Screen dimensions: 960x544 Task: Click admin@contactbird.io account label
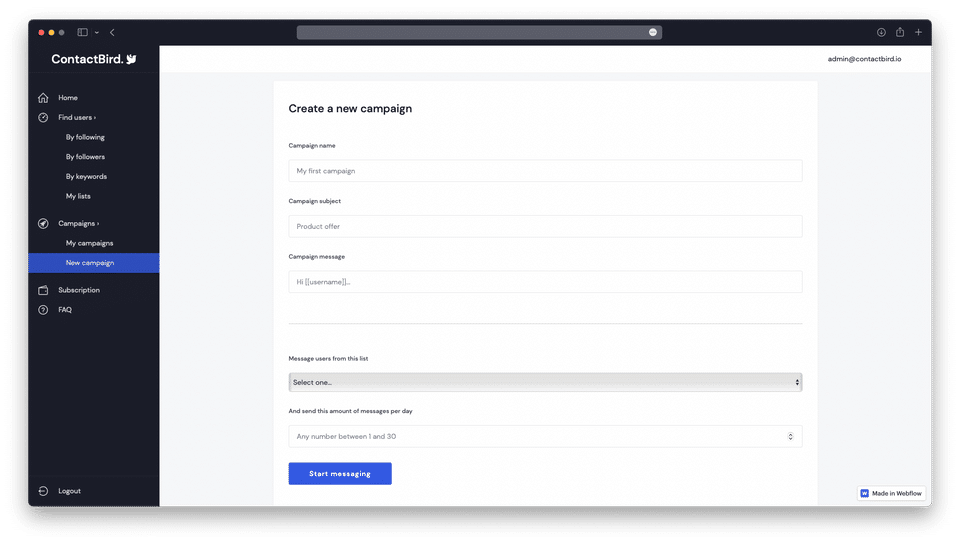click(x=864, y=59)
